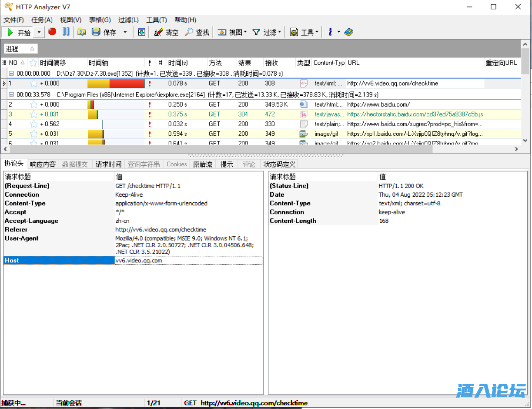
Task: Click the auto-scroll down-arrow toolbar icon
Action: click(x=141, y=32)
